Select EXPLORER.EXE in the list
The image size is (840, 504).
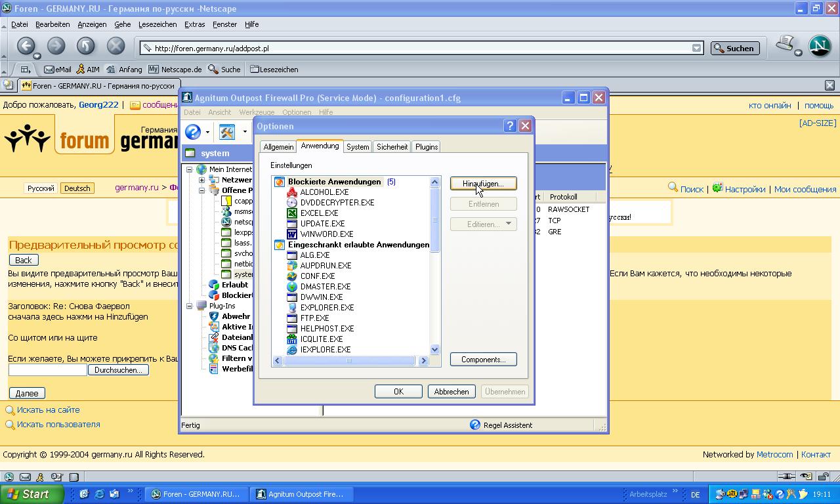click(x=327, y=308)
